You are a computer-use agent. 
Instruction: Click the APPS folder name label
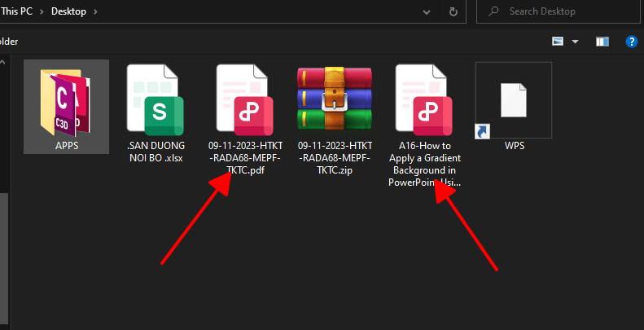point(67,146)
